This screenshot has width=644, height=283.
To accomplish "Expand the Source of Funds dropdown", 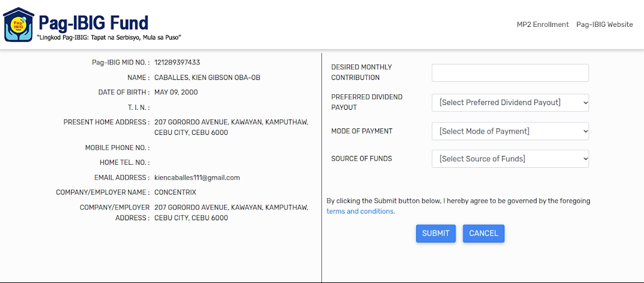I will coord(510,159).
